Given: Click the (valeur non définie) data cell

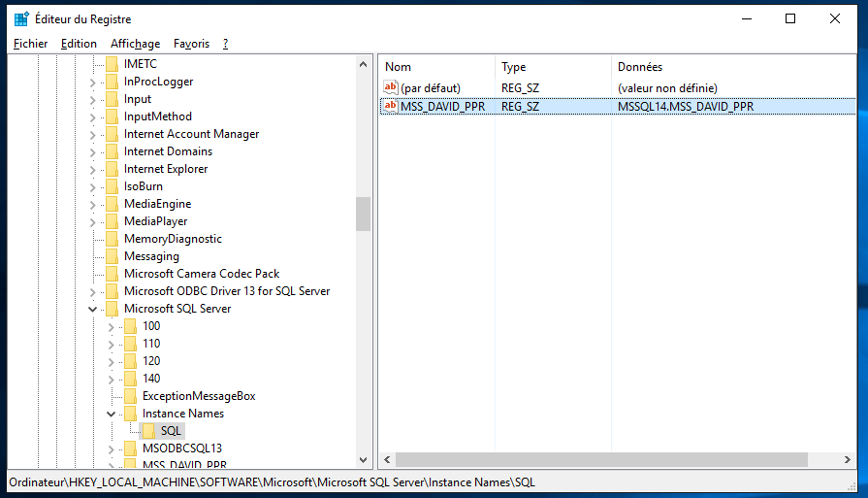Looking at the screenshot, I should point(667,88).
